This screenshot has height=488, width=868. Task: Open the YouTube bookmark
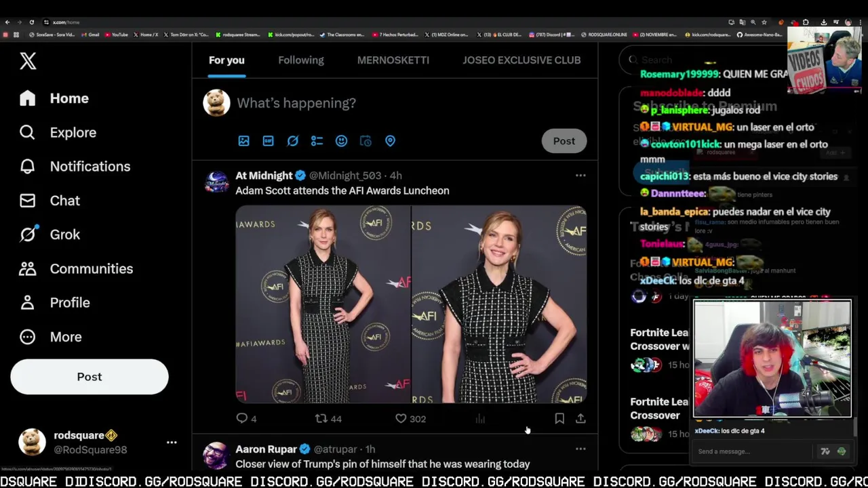coord(116,35)
